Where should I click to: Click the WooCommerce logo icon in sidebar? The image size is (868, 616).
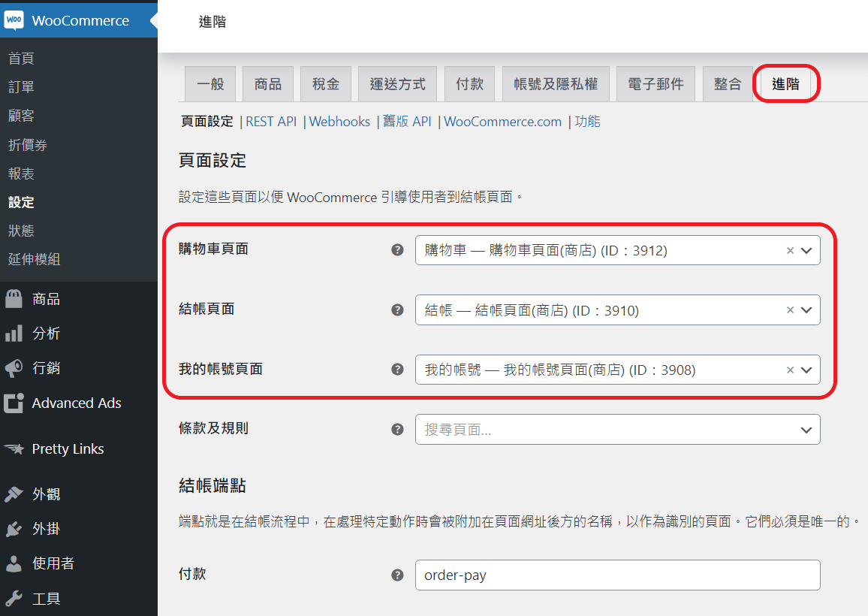tap(14, 20)
